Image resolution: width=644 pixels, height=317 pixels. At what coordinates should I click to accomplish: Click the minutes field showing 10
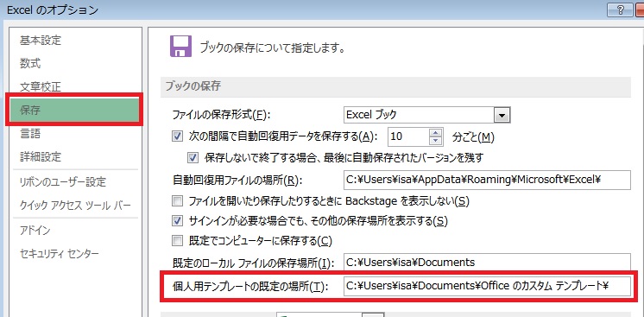tap(409, 137)
